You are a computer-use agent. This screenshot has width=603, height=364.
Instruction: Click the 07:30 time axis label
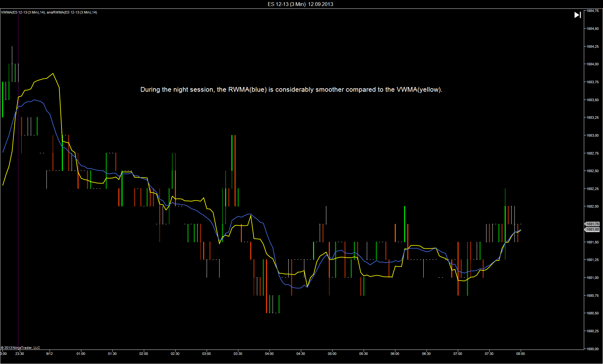click(489, 354)
